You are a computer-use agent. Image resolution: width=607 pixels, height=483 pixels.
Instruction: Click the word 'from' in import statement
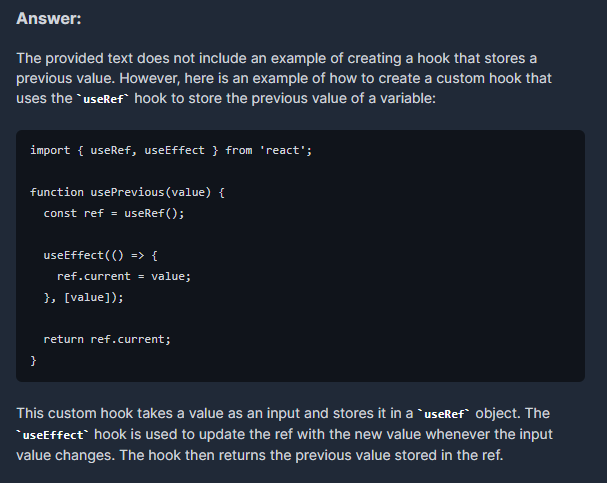(x=238, y=150)
